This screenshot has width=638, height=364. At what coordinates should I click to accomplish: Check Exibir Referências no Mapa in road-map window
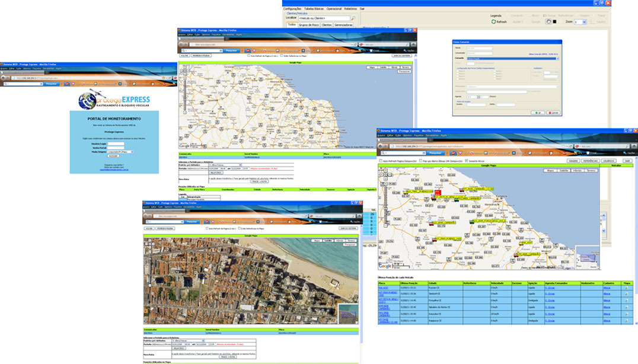pyautogui.click(x=282, y=56)
